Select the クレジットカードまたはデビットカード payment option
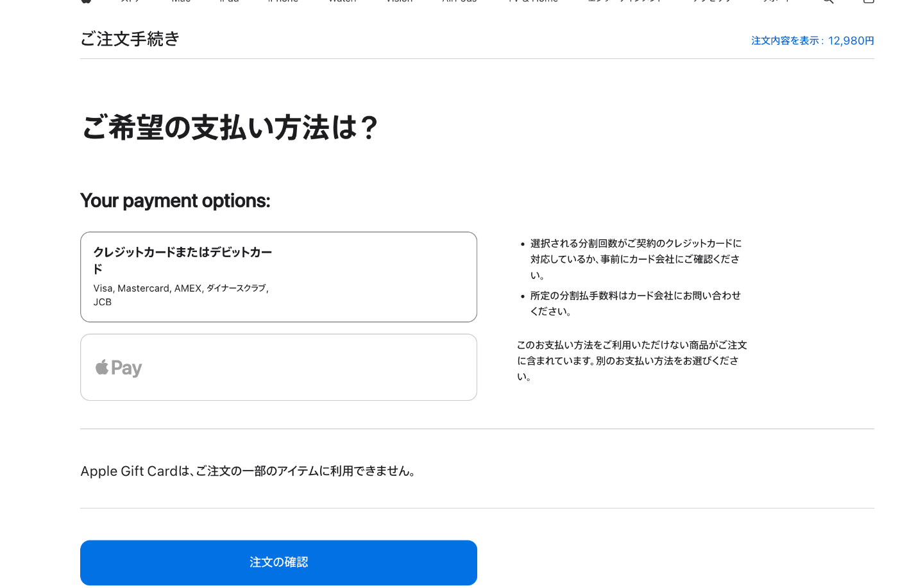Image resolution: width=898 pixels, height=588 pixels. tap(278, 276)
